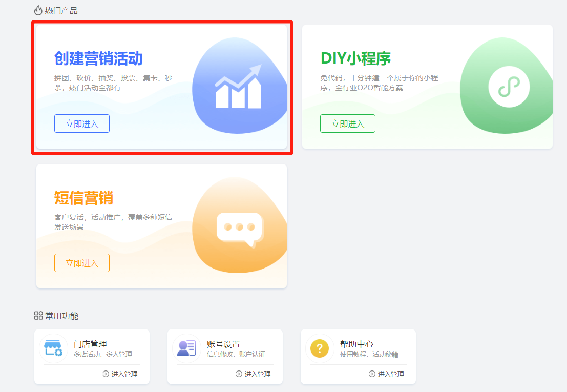The image size is (567, 392).
Task: Open 进入管理 link for 账号设置
Action: (253, 374)
